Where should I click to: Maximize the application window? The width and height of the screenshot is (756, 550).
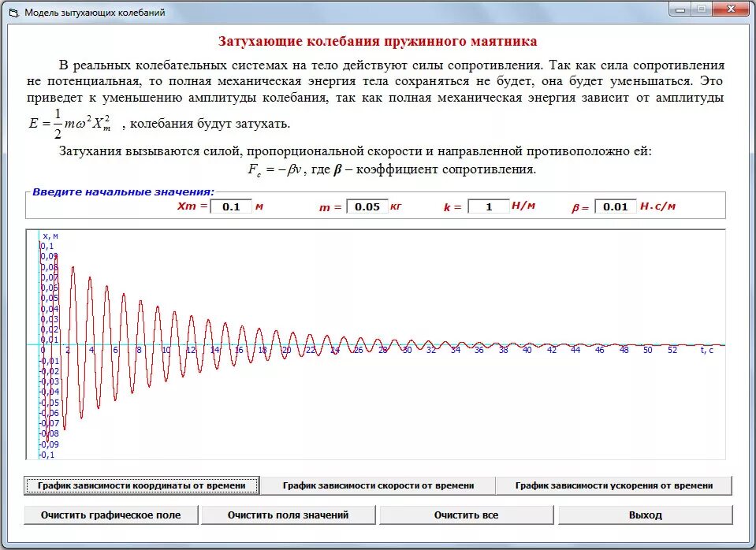[702, 9]
